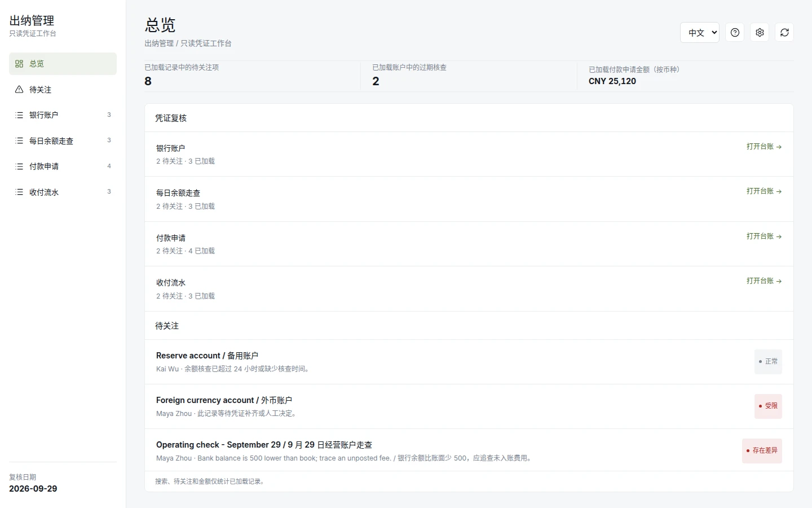812x508 pixels.
Task: Click the list icon beside 每日余额走查
Action: click(19, 141)
